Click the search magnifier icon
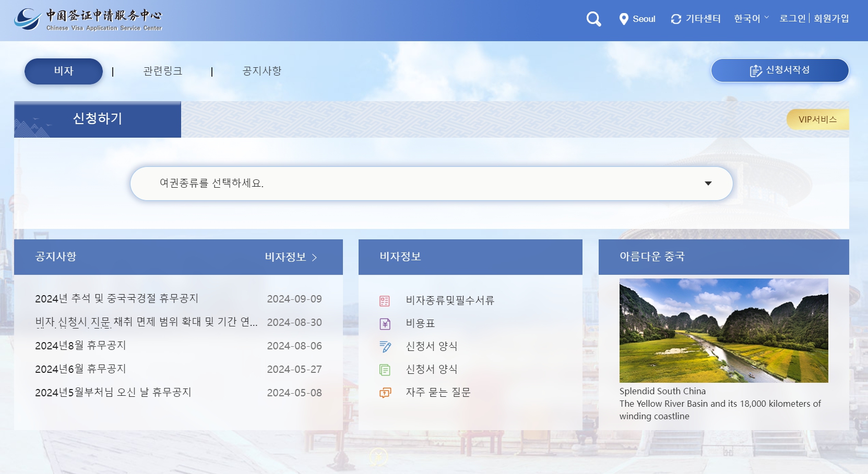 coord(593,19)
